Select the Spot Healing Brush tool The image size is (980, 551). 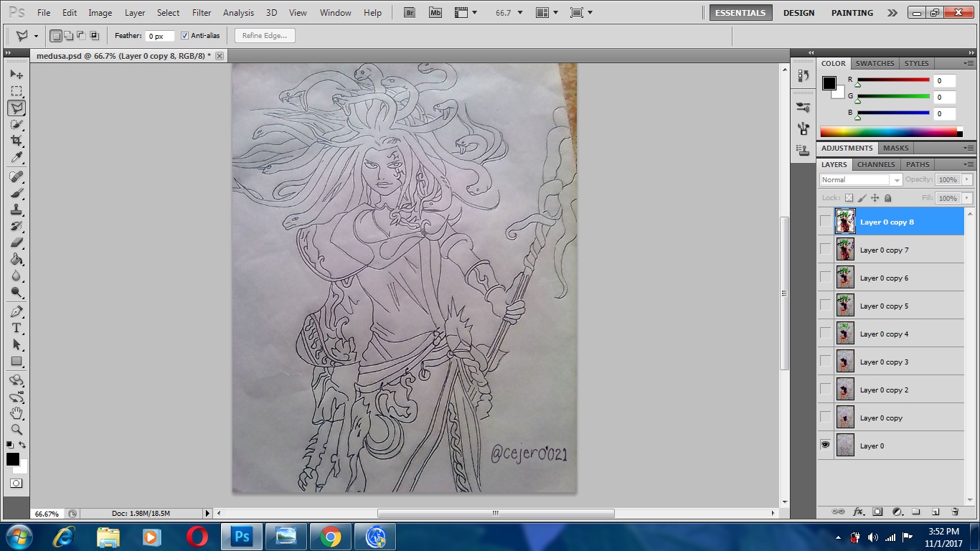pos(17,176)
